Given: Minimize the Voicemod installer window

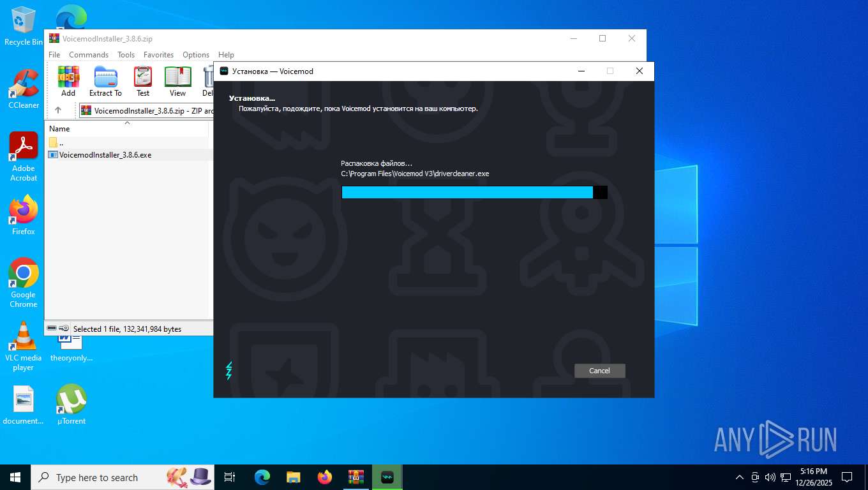Looking at the screenshot, I should [x=581, y=71].
